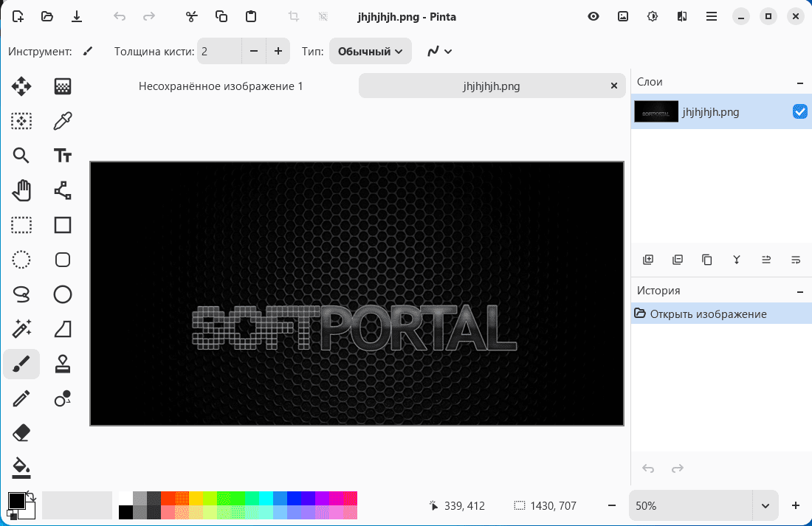The image size is (812, 526).
Task: Select the Ellipse Select tool
Action: pyautogui.click(x=21, y=260)
